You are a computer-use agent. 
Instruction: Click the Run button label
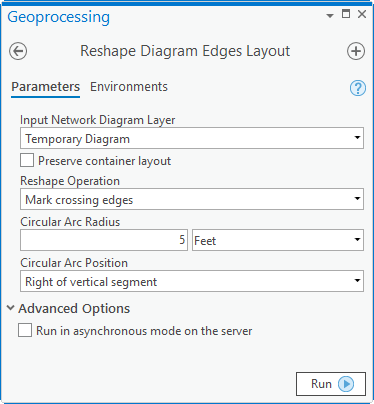tap(321, 384)
